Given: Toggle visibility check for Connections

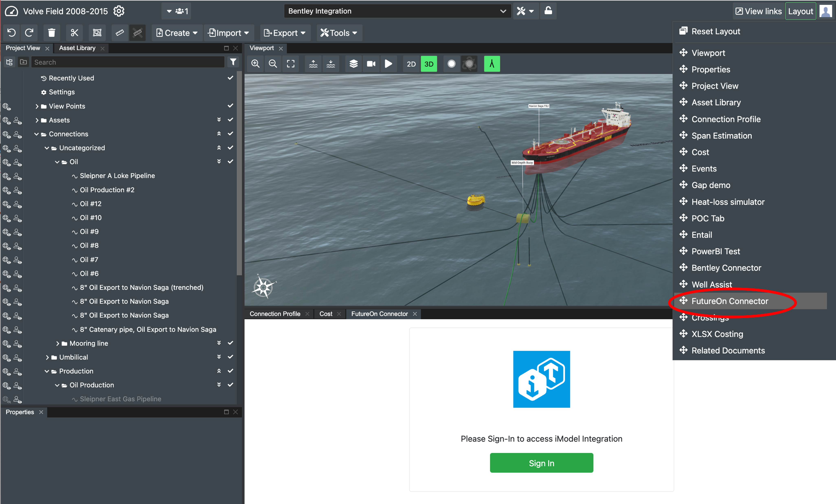Looking at the screenshot, I should click(x=230, y=133).
